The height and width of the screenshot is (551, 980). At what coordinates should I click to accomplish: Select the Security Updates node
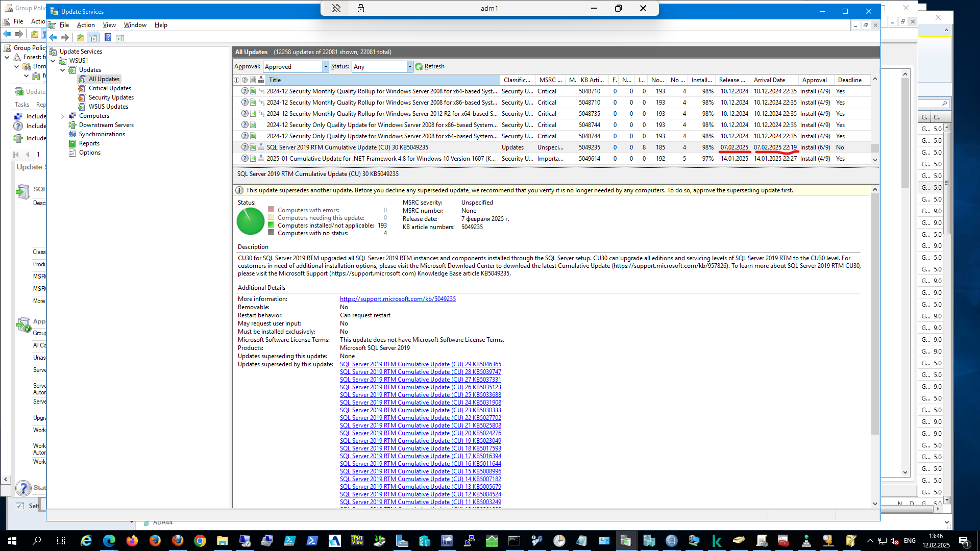111,97
